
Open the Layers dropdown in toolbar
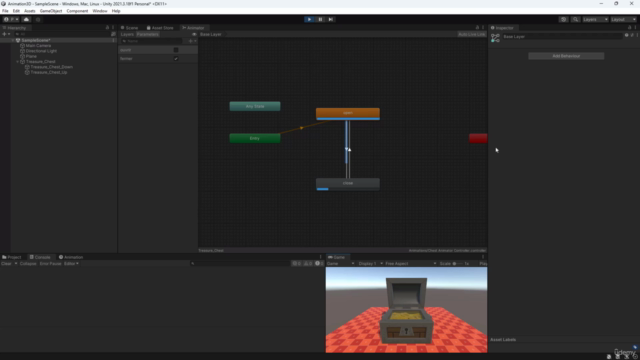point(595,19)
